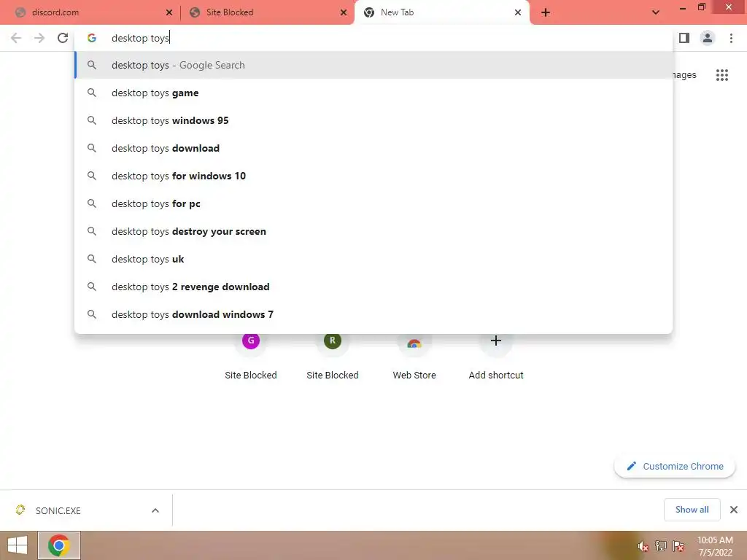
Task: Select 'desktop toys 2 revenge download'
Action: 374,287
